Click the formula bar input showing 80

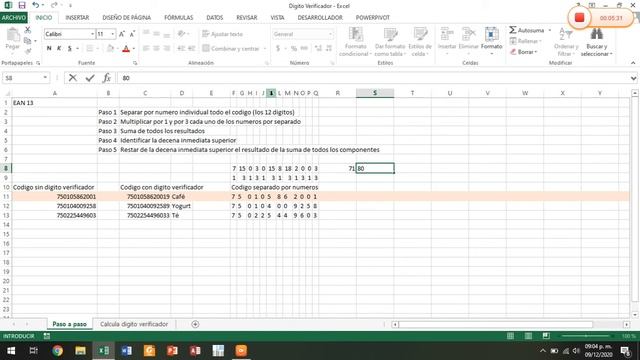click(x=372, y=78)
